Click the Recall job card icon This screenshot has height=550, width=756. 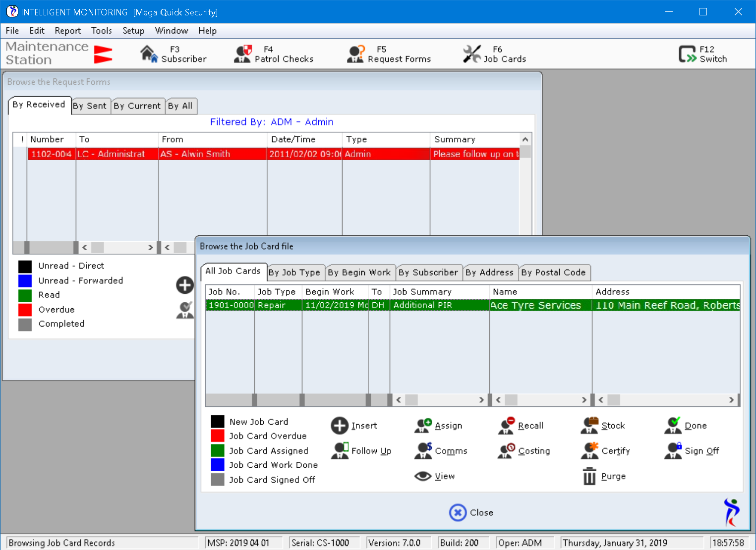point(507,426)
